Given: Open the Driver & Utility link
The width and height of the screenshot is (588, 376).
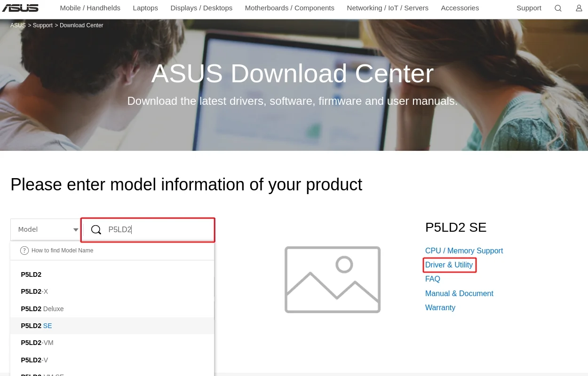Looking at the screenshot, I should (449, 265).
